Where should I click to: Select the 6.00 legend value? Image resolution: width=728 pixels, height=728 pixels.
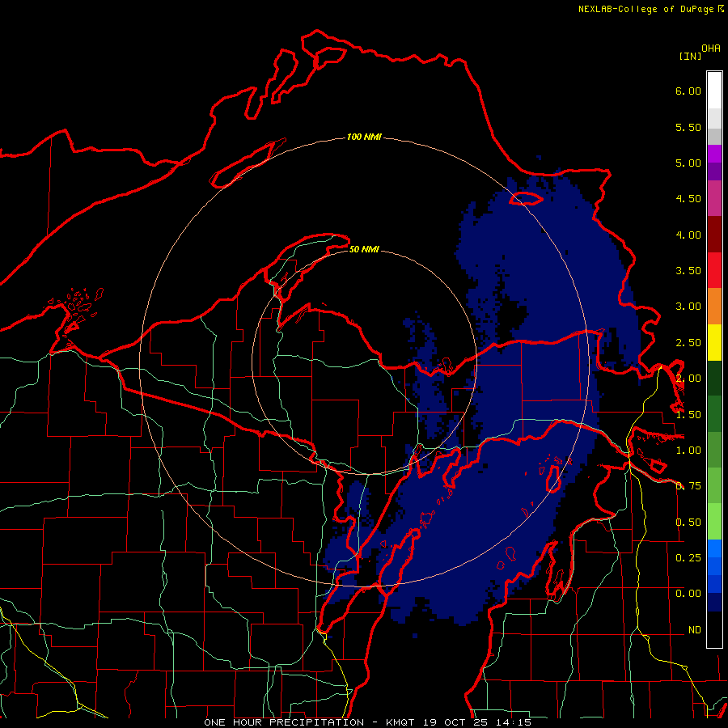point(688,91)
